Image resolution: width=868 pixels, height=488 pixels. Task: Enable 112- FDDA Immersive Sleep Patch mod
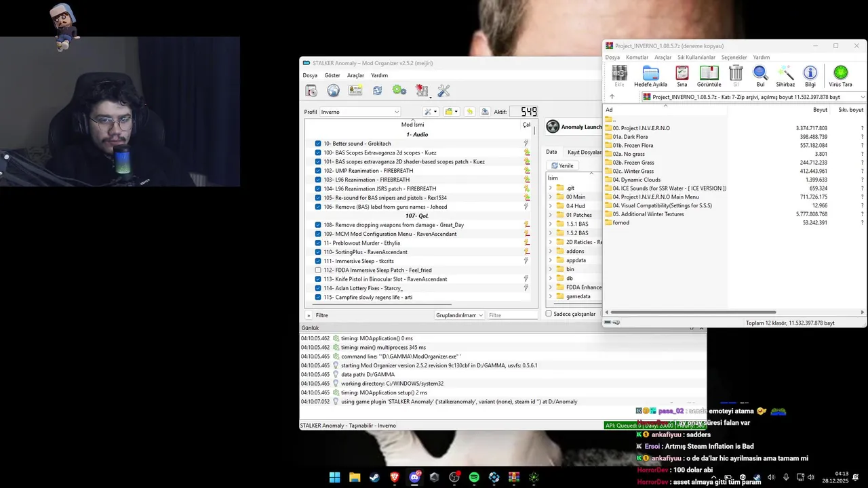(318, 270)
